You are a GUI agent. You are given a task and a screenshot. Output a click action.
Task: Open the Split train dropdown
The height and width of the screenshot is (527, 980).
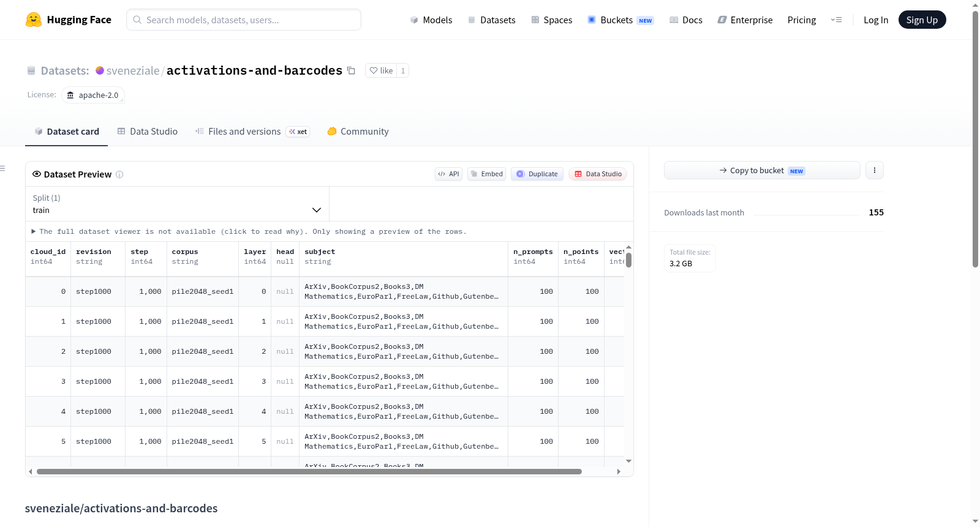pyautogui.click(x=177, y=204)
